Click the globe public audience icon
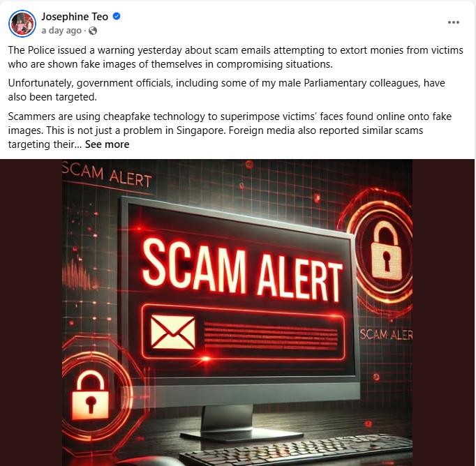The height and width of the screenshot is (466, 476). (x=93, y=31)
